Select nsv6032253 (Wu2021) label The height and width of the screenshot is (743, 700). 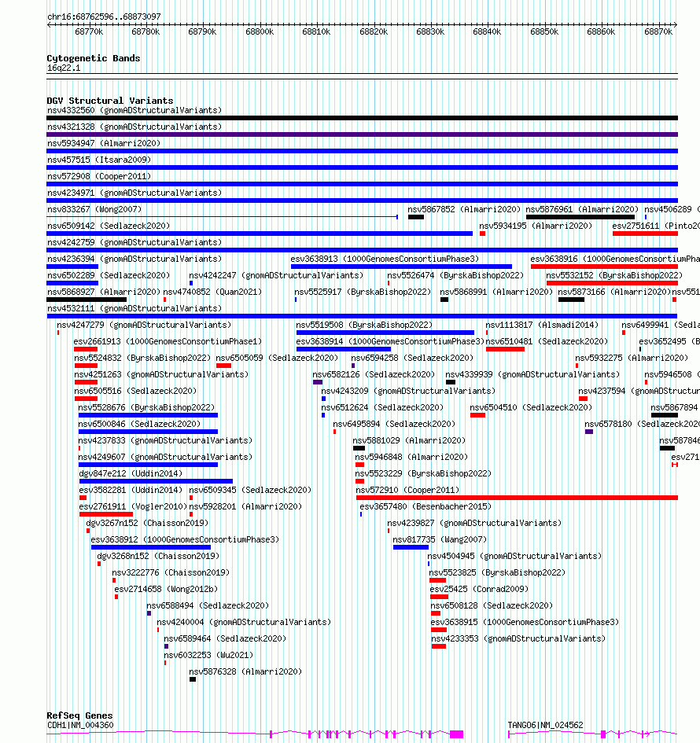pyautogui.click(x=208, y=656)
